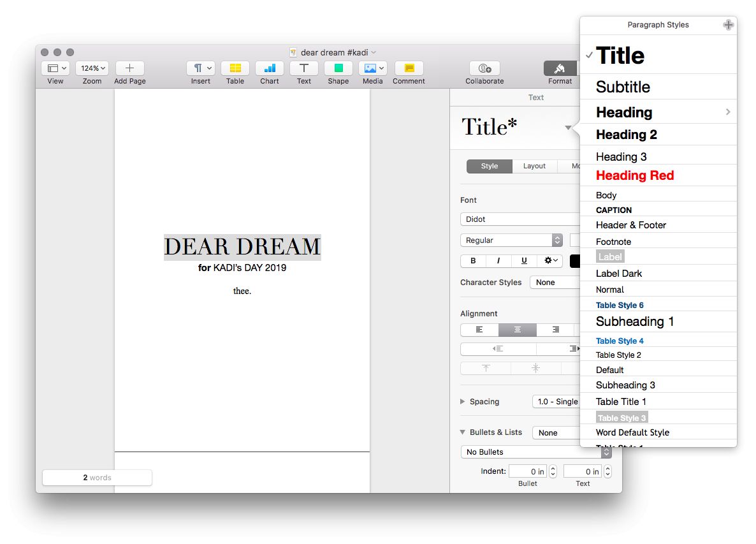Click the bullet Indent input field
756x544 pixels.
[528, 472]
